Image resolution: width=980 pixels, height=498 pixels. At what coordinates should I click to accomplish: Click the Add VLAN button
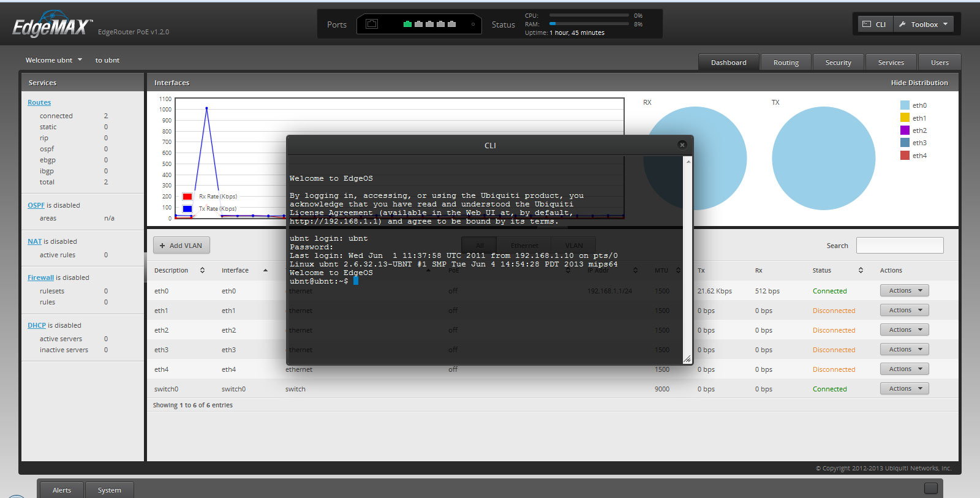[181, 246]
